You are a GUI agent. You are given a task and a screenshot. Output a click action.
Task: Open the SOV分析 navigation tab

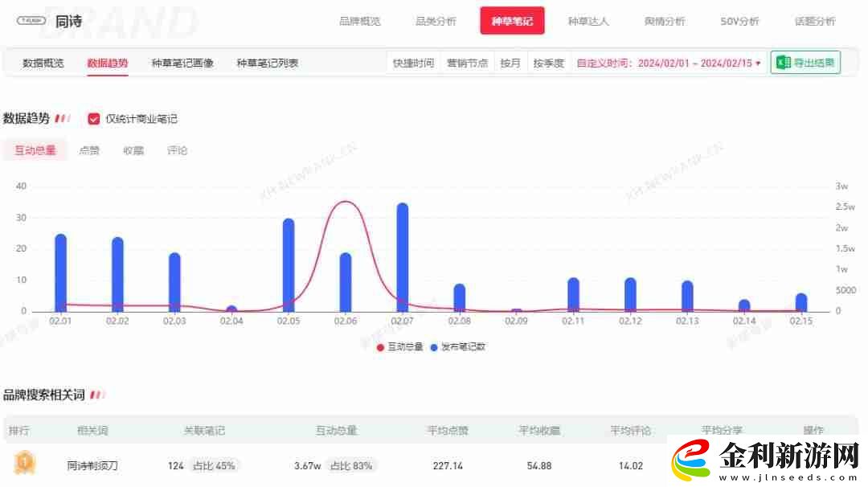739,21
